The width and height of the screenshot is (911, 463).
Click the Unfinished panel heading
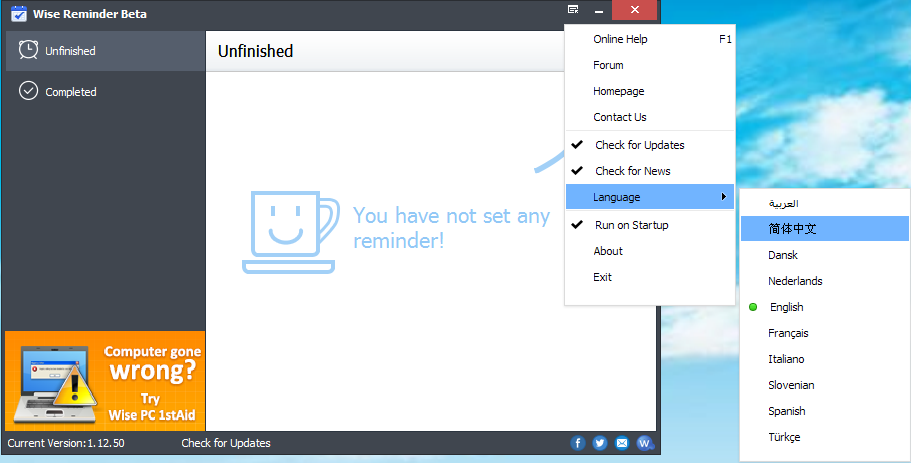[x=256, y=51]
